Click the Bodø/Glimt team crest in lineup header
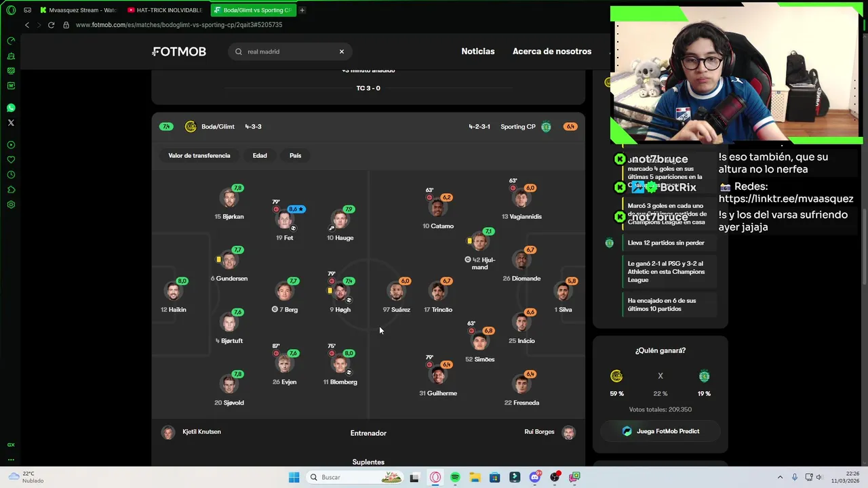 pos(191,127)
